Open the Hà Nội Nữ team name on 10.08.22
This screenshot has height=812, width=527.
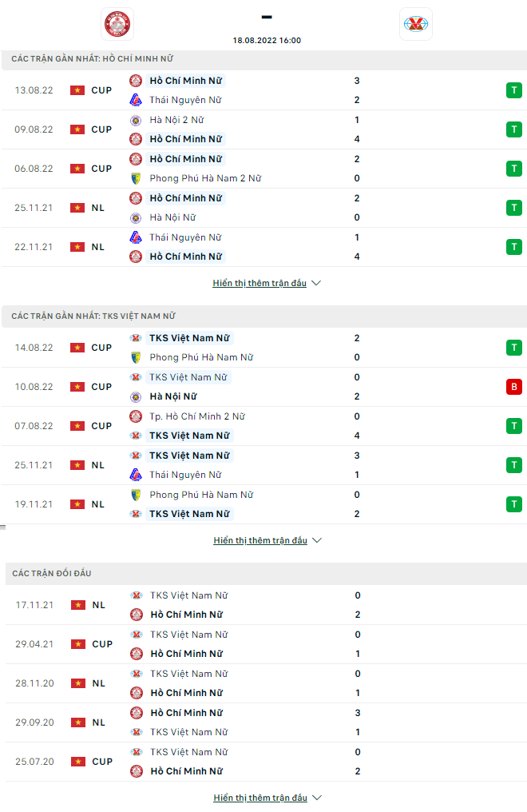click(173, 396)
